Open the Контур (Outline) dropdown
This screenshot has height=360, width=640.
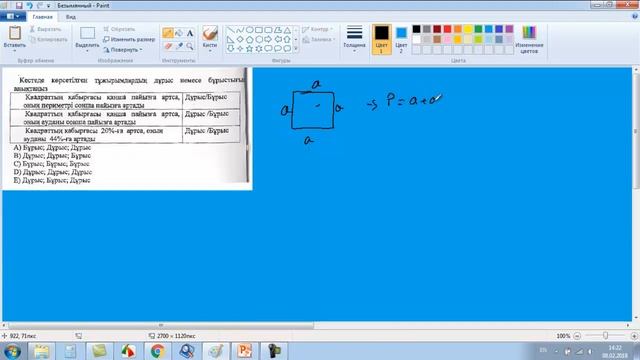pos(318,29)
